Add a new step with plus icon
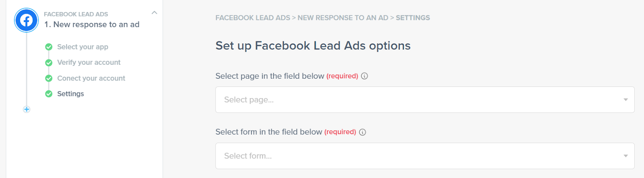This screenshot has width=644, height=178. pos(27,109)
